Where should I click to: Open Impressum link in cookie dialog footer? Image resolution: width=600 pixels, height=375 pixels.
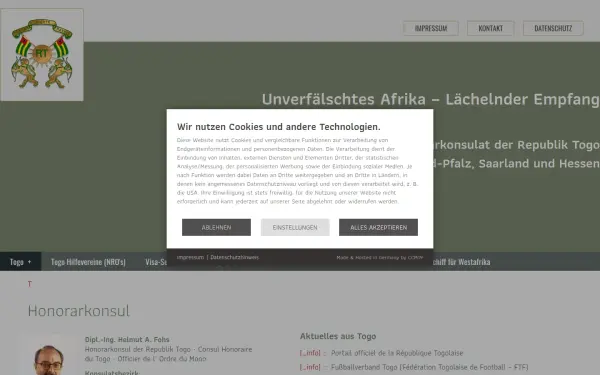pos(190,257)
